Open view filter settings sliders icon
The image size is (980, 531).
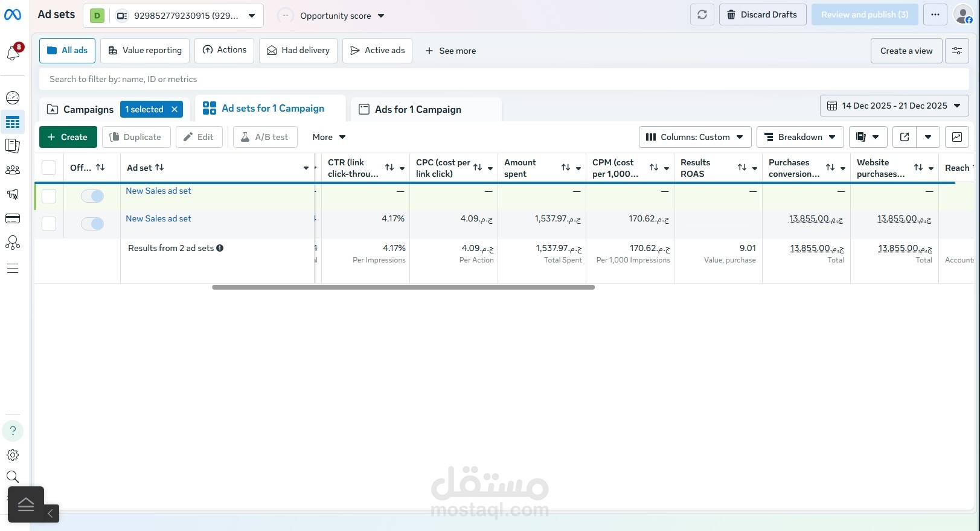(x=957, y=51)
